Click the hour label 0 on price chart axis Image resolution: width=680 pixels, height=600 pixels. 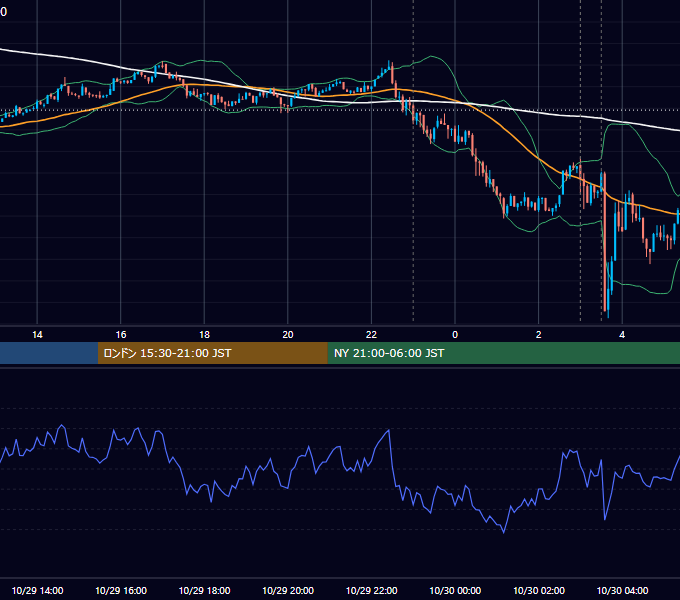455,335
